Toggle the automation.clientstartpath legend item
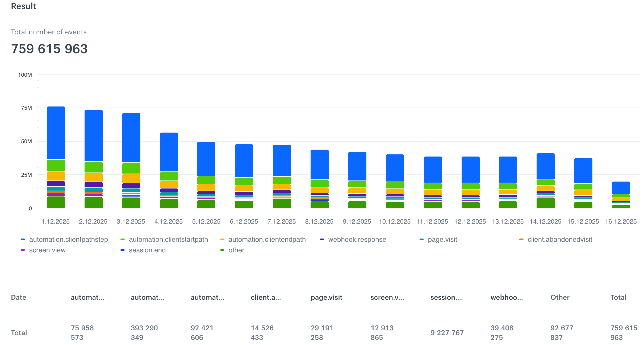 click(x=168, y=239)
